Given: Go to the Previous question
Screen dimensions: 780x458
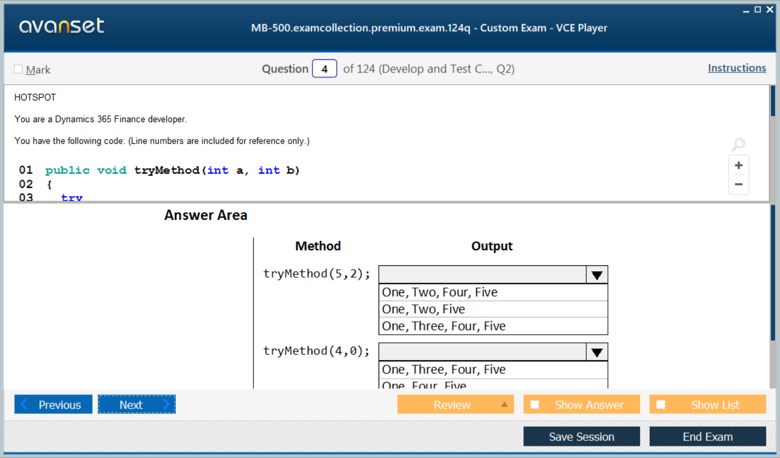Looking at the screenshot, I should (53, 404).
